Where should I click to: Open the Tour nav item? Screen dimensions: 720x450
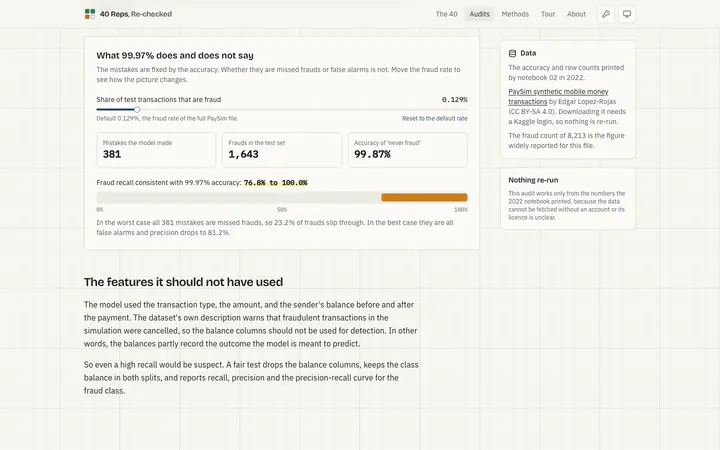pos(548,14)
